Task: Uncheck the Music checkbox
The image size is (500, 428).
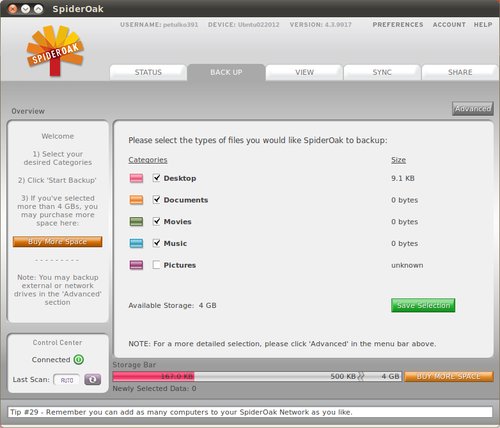Action: (x=156, y=243)
